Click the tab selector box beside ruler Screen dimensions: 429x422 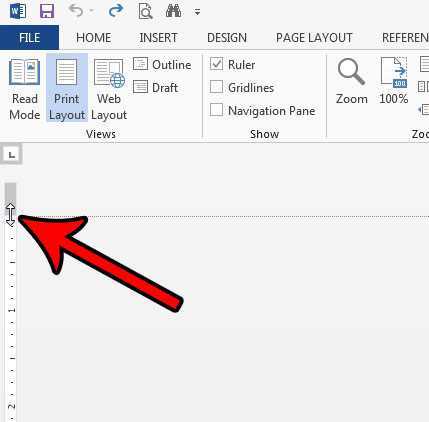coord(11,154)
